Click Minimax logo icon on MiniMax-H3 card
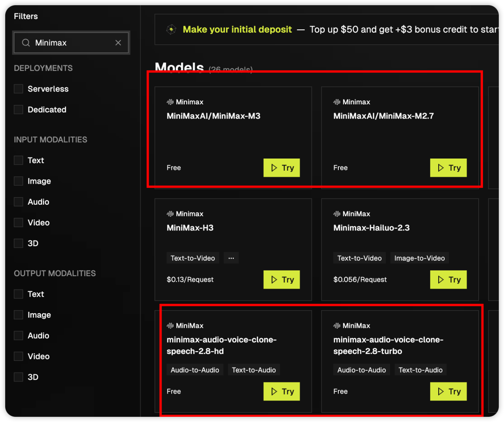This screenshot has width=504, height=422. point(170,214)
